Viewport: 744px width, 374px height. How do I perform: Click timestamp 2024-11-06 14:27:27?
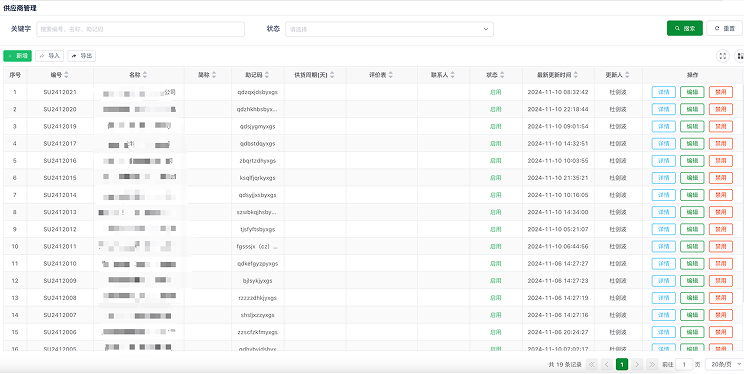pos(558,263)
